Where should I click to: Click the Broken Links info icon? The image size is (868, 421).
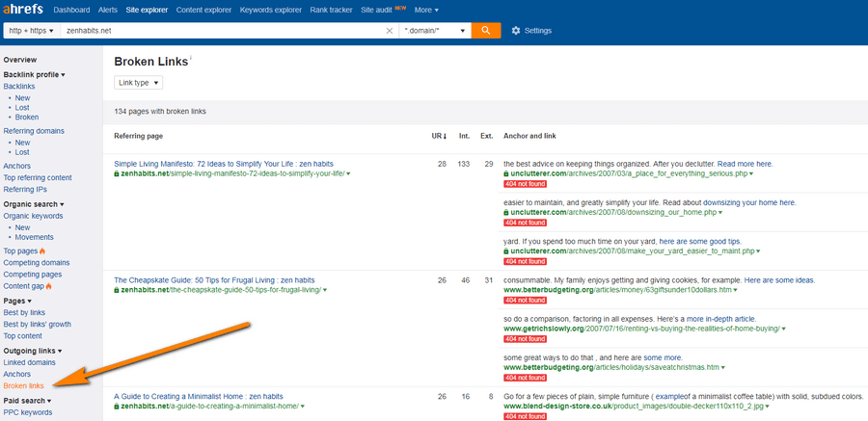(191, 58)
